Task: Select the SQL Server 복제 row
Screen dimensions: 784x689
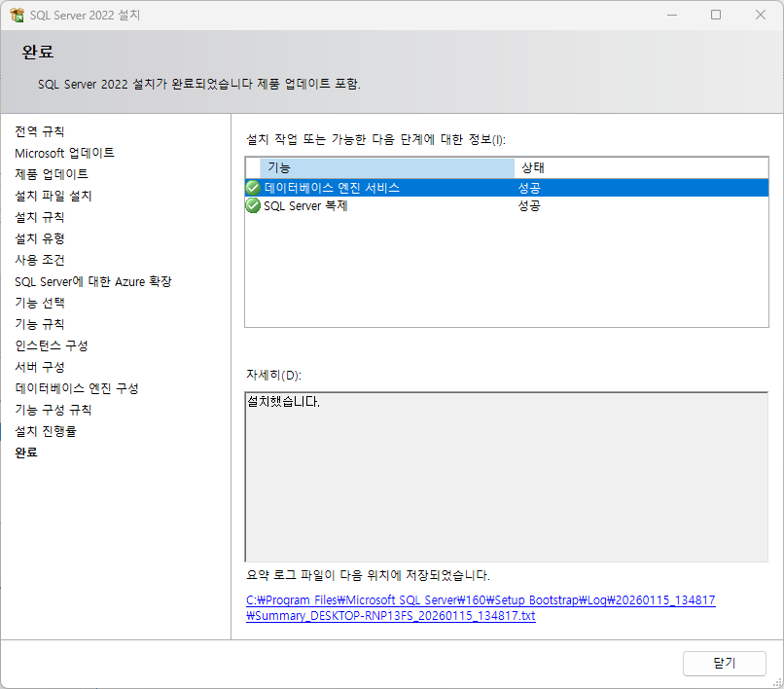Action: tap(507, 205)
